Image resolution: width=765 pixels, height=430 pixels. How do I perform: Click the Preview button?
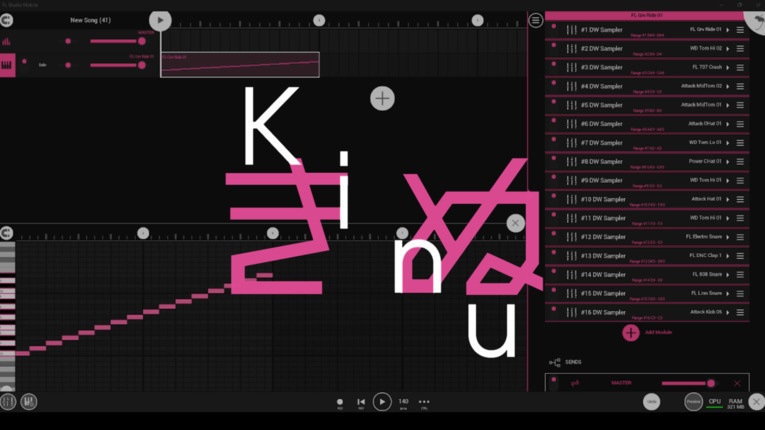tap(693, 402)
